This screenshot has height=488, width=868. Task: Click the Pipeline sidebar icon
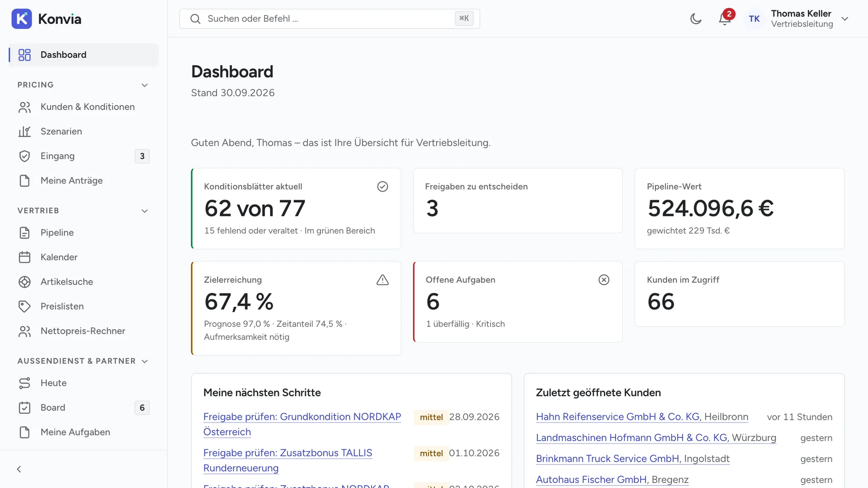24,233
